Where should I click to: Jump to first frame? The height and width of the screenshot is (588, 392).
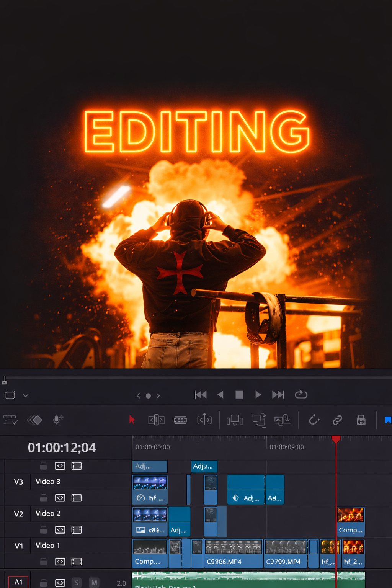click(x=201, y=395)
